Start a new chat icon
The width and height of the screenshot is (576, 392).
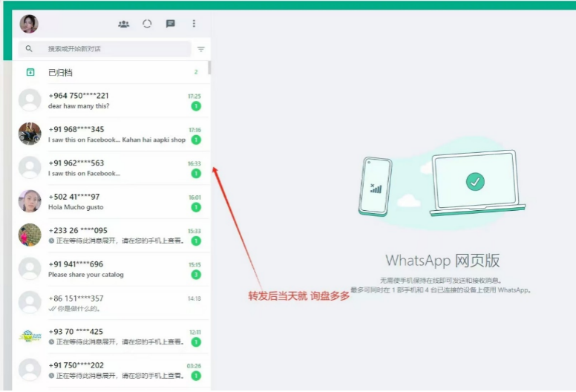(171, 24)
